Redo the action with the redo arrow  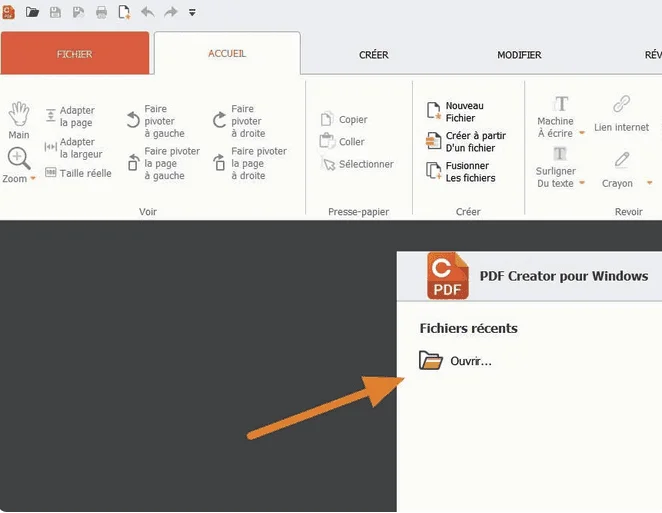[171, 12]
